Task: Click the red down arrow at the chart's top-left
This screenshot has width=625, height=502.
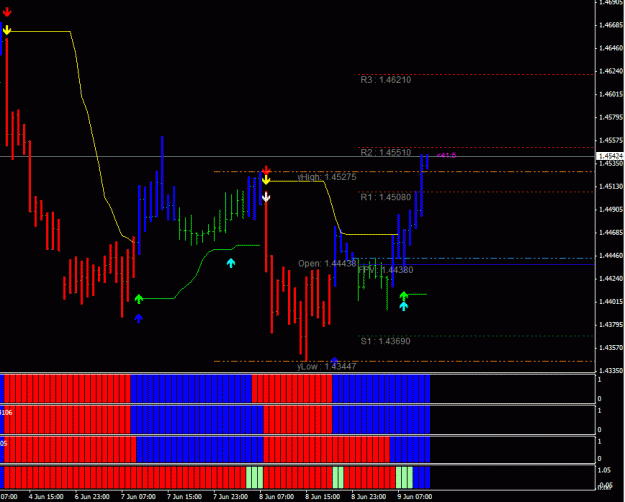Action: (x=7, y=12)
